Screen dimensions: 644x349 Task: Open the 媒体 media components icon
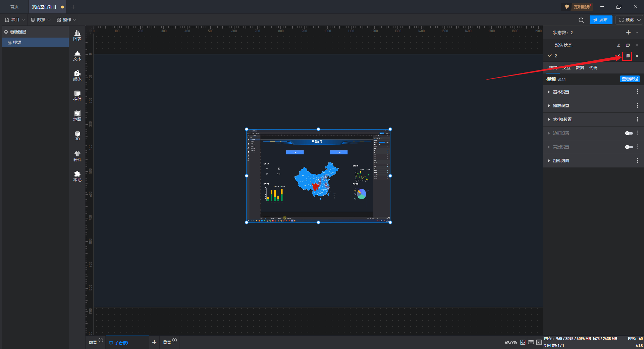(77, 76)
